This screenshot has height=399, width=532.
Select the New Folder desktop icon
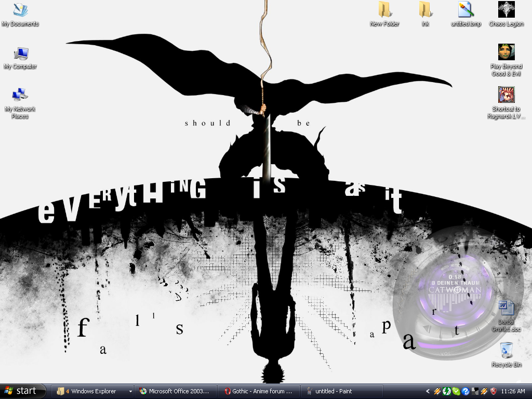[384, 14]
